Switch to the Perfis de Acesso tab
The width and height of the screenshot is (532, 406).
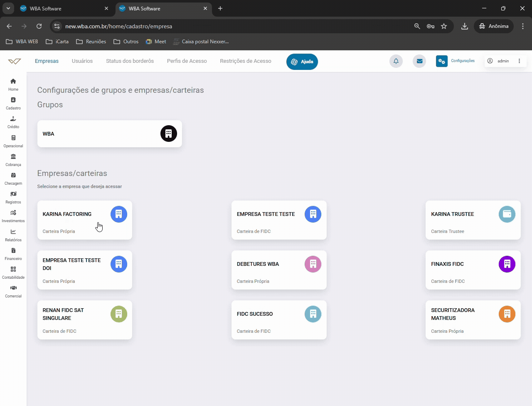pos(187,61)
